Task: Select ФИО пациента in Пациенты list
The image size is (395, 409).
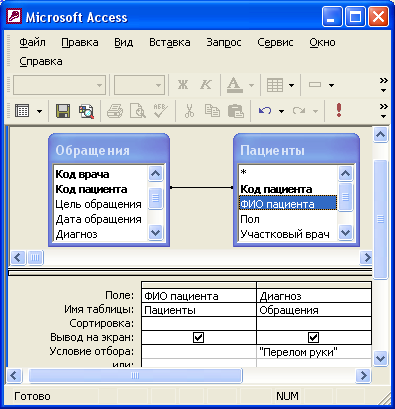Action: pos(288,204)
